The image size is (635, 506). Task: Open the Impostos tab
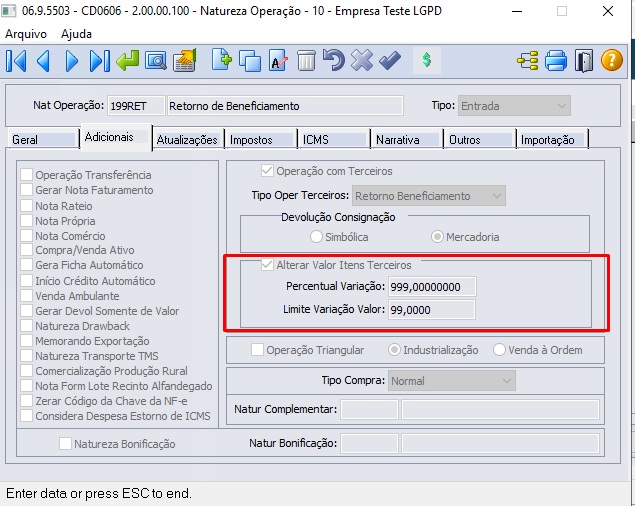[260, 139]
